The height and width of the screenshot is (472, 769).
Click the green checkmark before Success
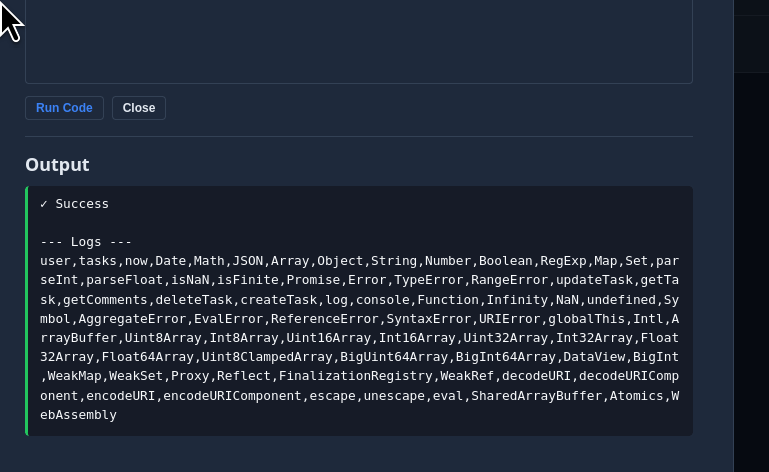tap(44, 204)
